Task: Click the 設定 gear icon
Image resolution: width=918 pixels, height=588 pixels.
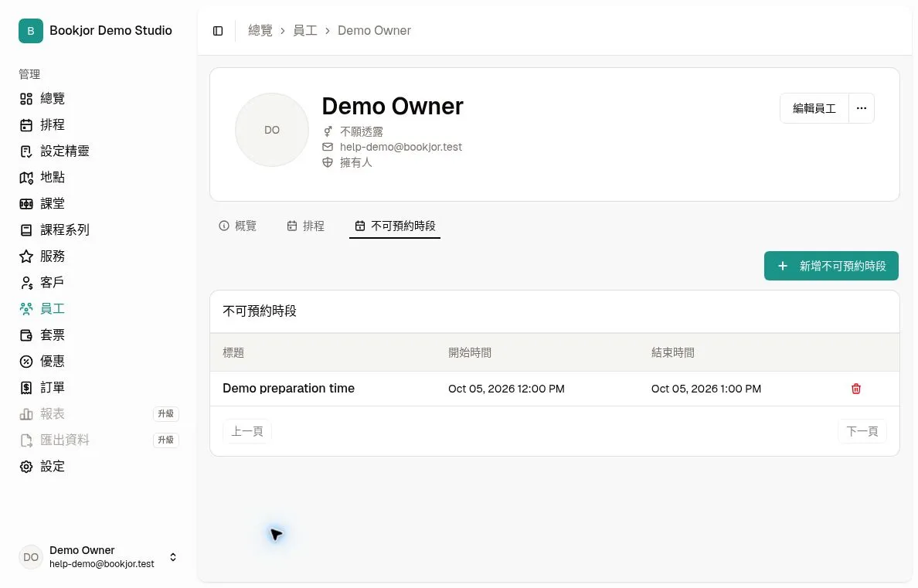Action: pos(26,467)
